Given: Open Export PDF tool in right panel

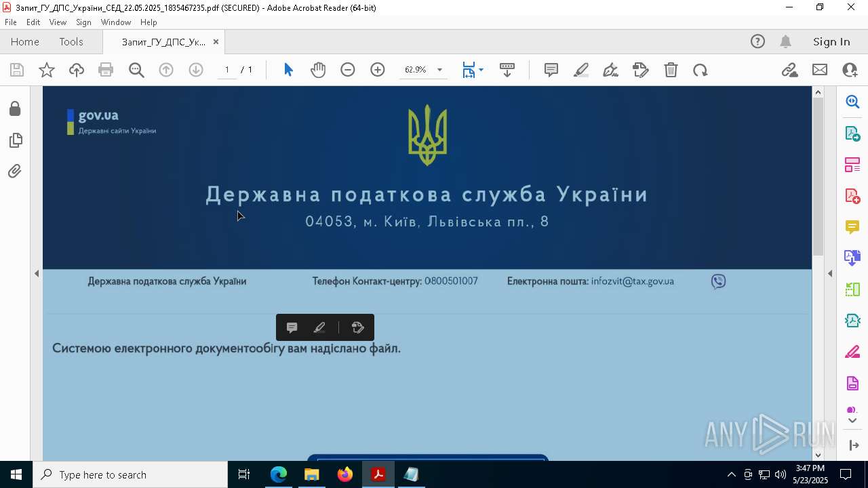Looking at the screenshot, I should (852, 133).
